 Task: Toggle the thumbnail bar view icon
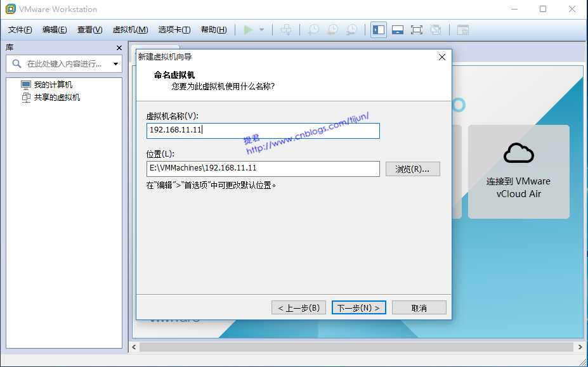click(398, 30)
